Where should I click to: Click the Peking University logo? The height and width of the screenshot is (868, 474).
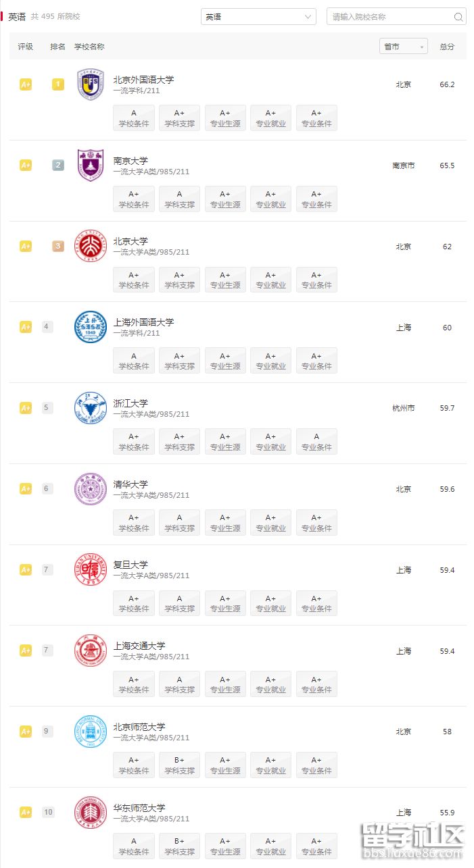pyautogui.click(x=91, y=247)
